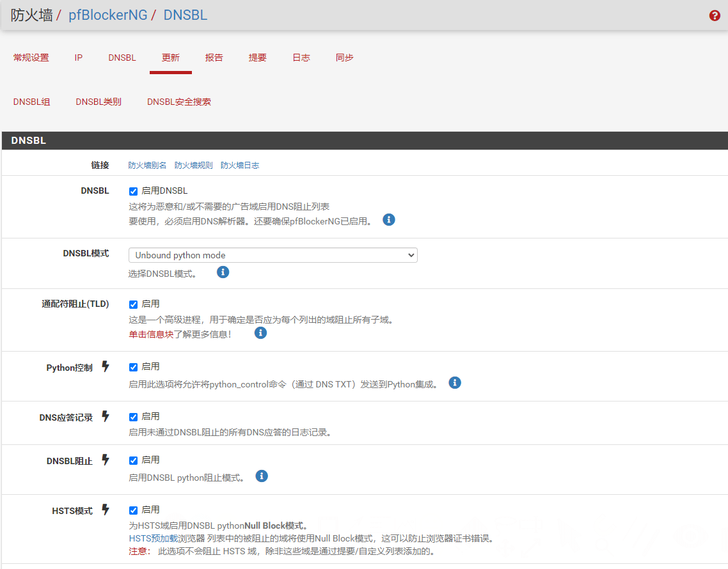Open the 防火墙规则 link

tap(193, 165)
